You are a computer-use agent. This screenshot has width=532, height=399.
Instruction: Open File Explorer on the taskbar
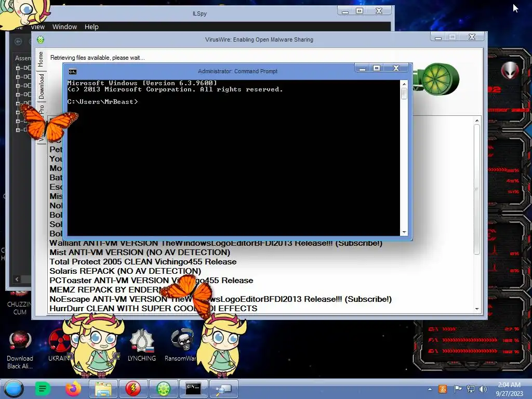click(x=103, y=389)
